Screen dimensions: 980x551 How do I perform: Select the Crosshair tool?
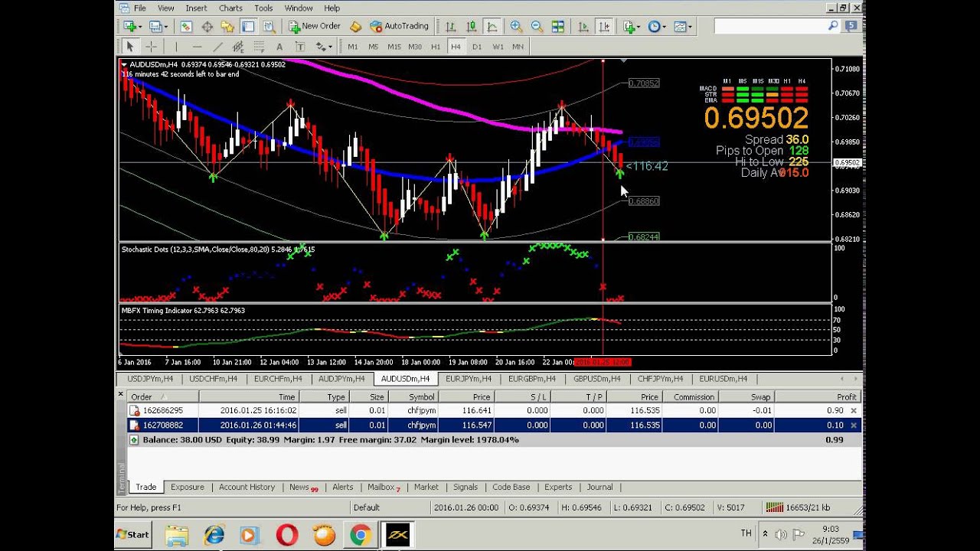[x=151, y=47]
